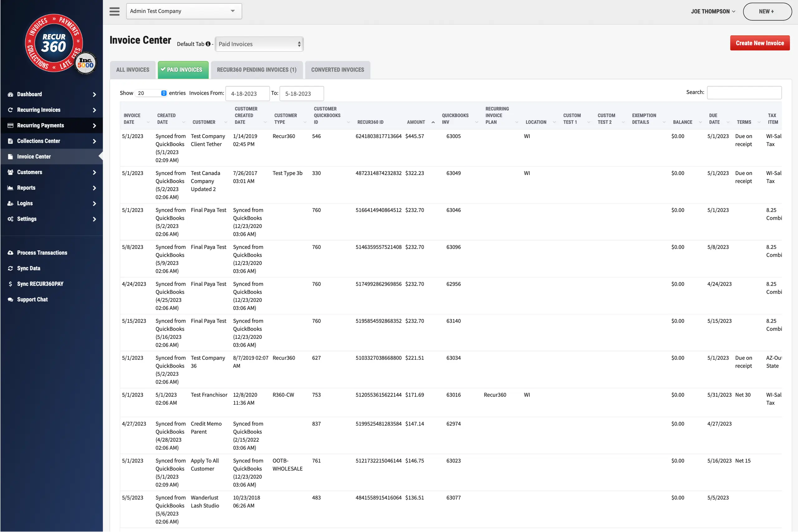798x532 pixels.
Task: Click customer Test Company Client Tether
Action: point(208,140)
